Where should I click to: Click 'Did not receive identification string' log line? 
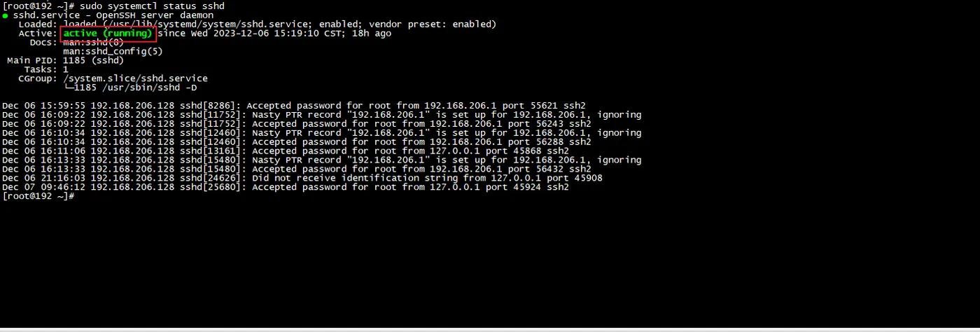pyautogui.click(x=302, y=179)
